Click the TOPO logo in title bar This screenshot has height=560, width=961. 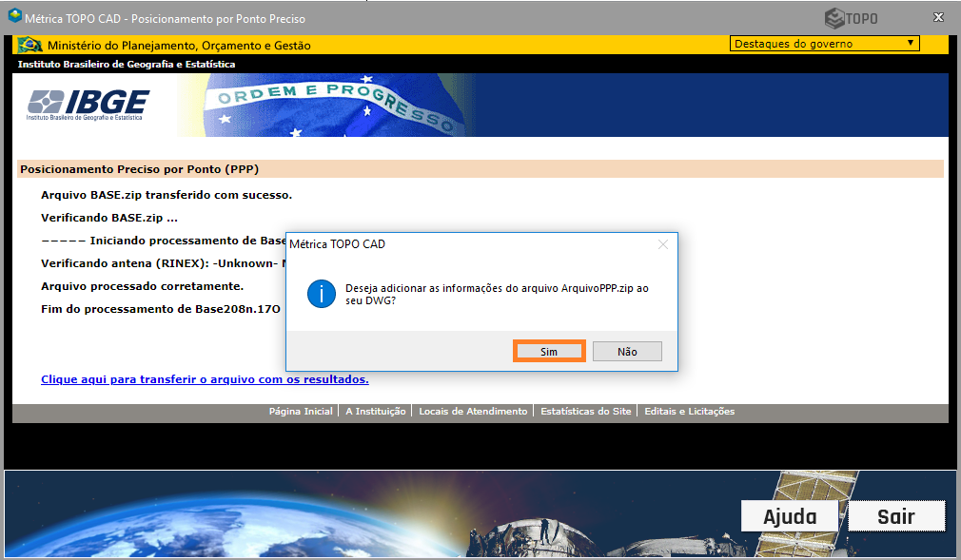click(x=851, y=18)
